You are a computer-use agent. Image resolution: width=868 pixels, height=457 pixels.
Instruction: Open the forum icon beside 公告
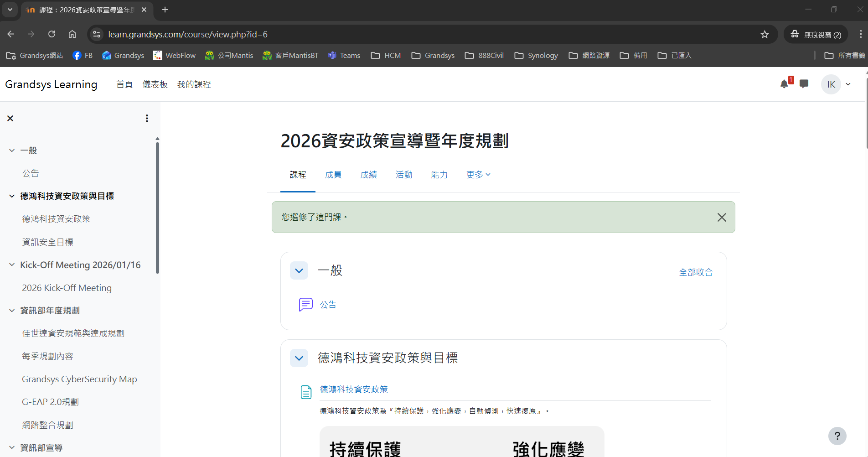point(305,304)
